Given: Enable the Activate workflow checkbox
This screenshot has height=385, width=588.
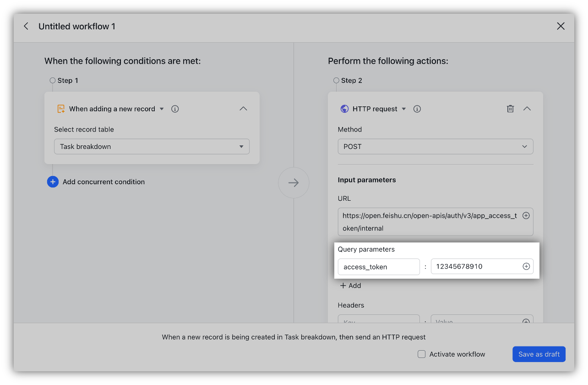Looking at the screenshot, I should click(x=421, y=354).
